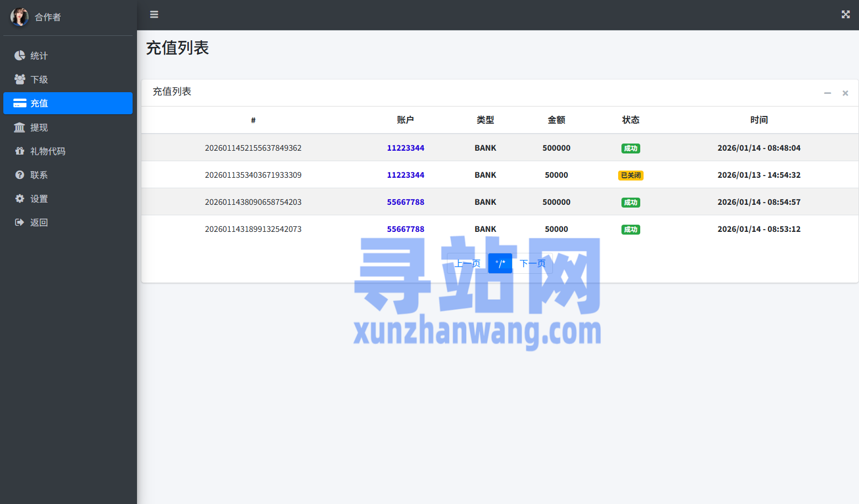Click the 已关闭 status badge

point(630,176)
